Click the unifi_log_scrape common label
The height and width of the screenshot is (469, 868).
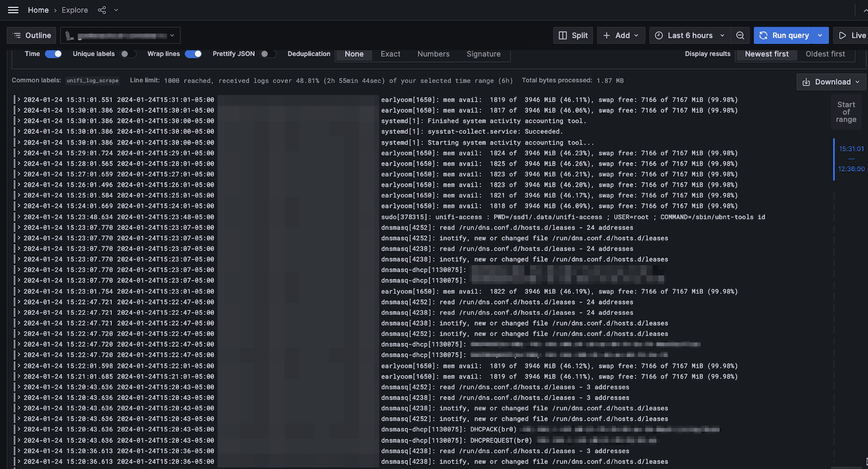point(92,80)
